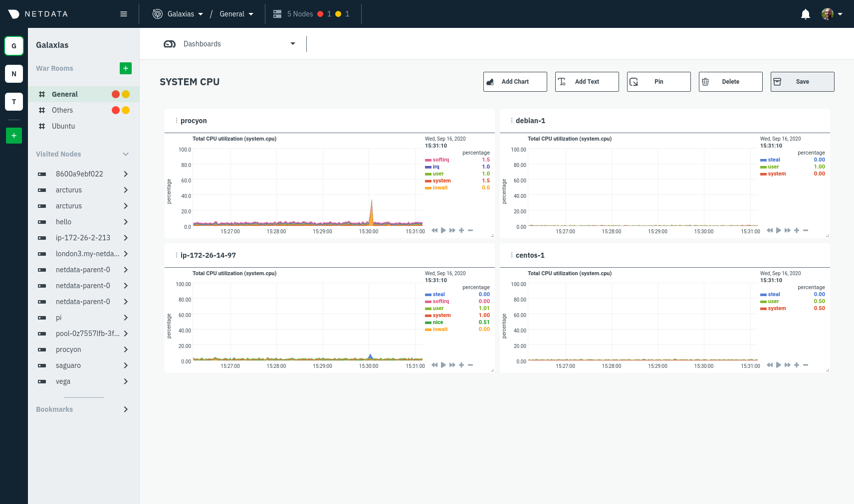
Task: Expand the saguaro node chevron
Action: point(126,365)
